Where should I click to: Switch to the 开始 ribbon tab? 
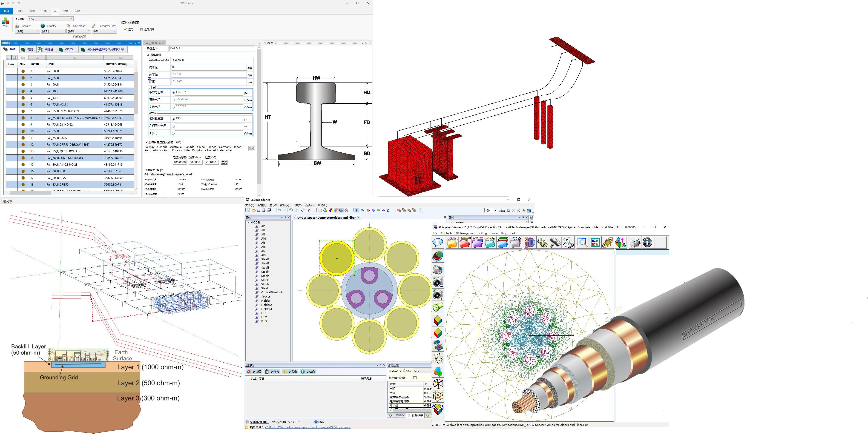pyautogui.click(x=20, y=11)
